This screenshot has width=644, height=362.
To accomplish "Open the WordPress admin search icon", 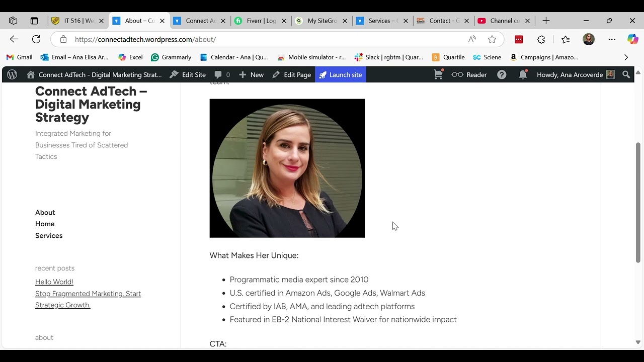I will click(626, 74).
